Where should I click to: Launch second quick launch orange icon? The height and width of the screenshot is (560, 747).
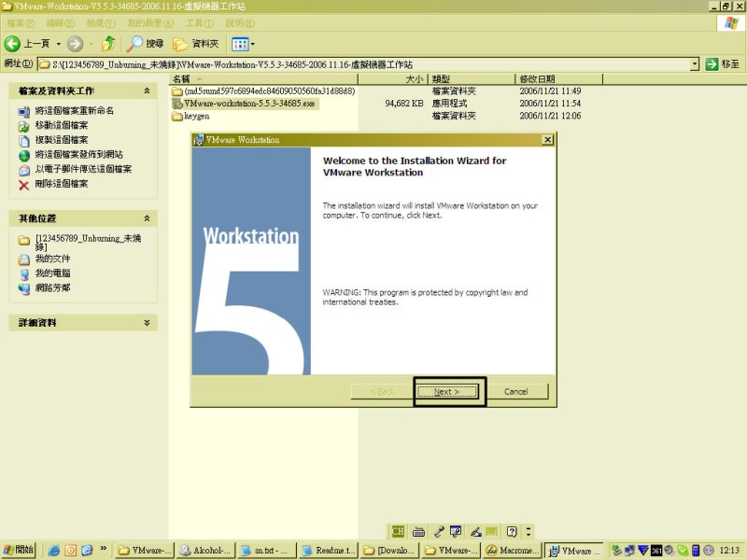click(71, 551)
